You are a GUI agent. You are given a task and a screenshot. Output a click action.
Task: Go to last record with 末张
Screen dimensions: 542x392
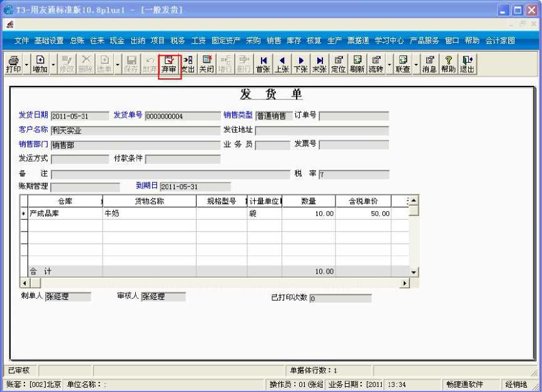(319, 64)
